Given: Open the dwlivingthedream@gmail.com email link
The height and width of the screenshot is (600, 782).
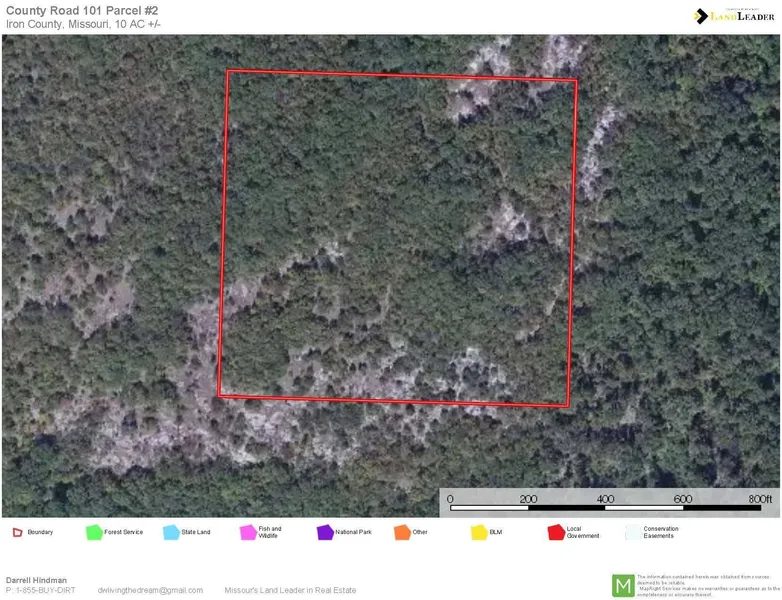Looking at the screenshot, I should coord(150,590).
